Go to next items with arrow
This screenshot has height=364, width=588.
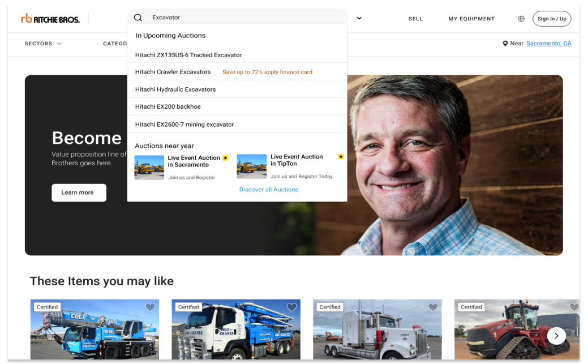[556, 336]
